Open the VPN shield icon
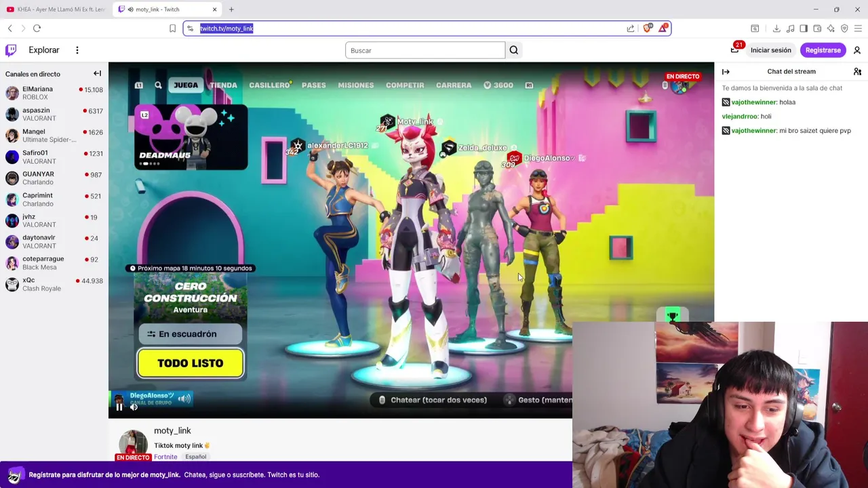This screenshot has height=488, width=868. point(844,28)
